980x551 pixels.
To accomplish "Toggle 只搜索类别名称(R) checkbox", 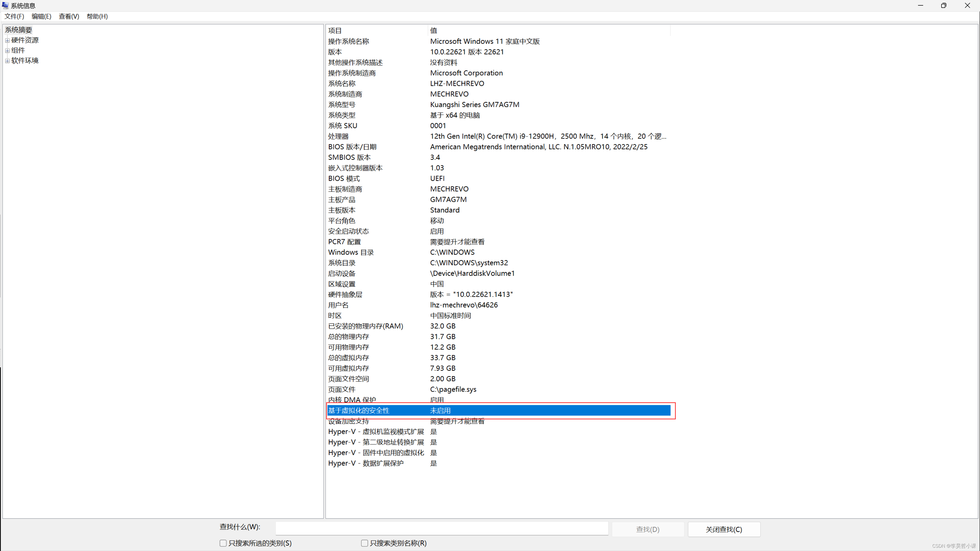I will click(x=364, y=543).
